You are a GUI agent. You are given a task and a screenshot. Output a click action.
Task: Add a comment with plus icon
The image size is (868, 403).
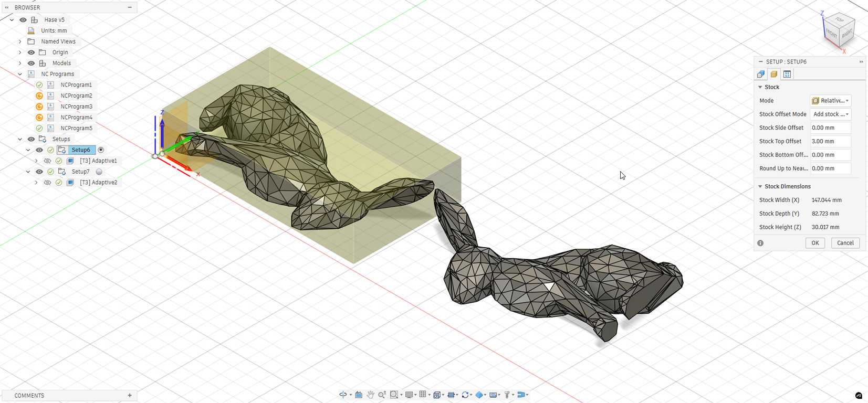130,395
